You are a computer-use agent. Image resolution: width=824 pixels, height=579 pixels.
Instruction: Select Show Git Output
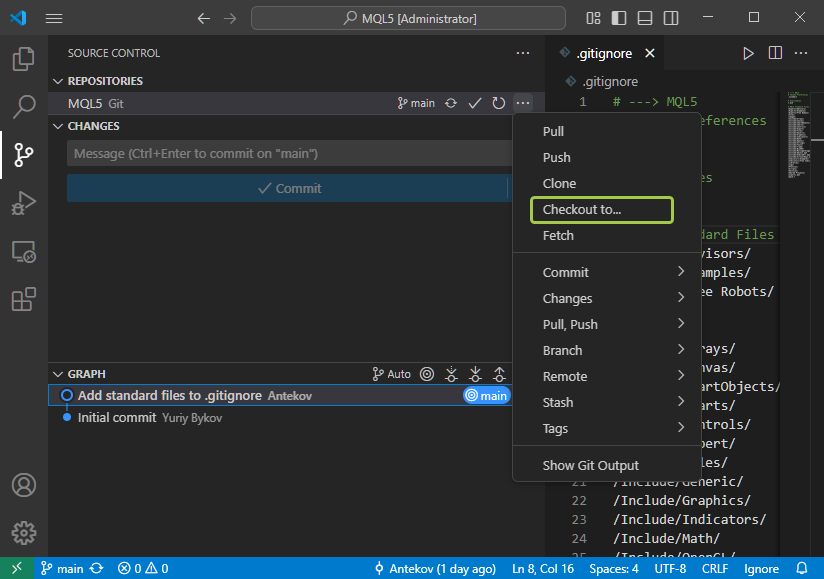tap(606, 466)
